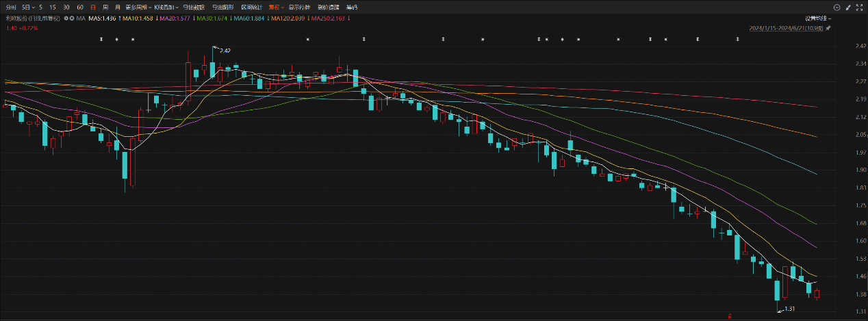The height and width of the screenshot is (321, 868).
Task: Open the MA indicator settings gear
Action: click(66, 18)
